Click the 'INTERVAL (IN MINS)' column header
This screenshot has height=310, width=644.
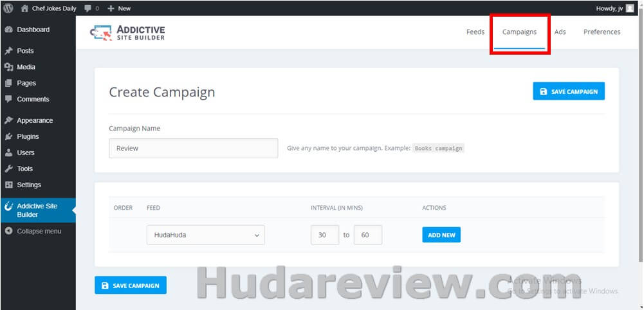336,208
